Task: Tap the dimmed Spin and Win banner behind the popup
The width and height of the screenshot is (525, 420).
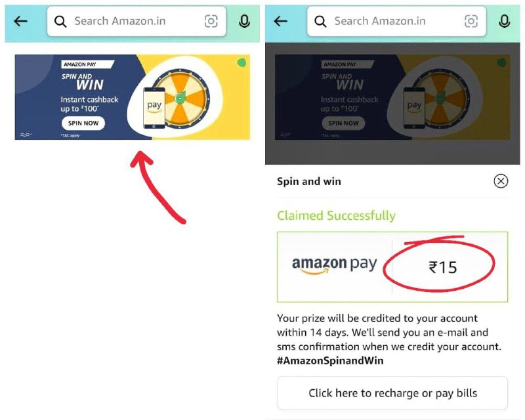Action: 392,97
